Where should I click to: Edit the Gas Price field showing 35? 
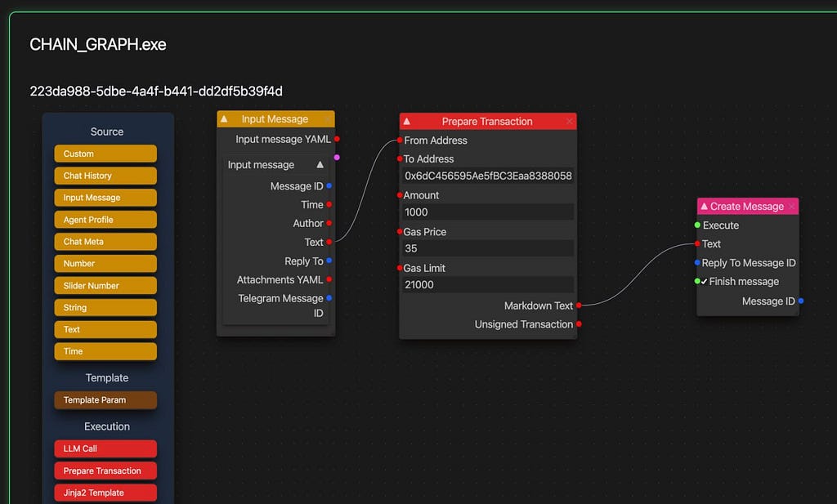[488, 248]
